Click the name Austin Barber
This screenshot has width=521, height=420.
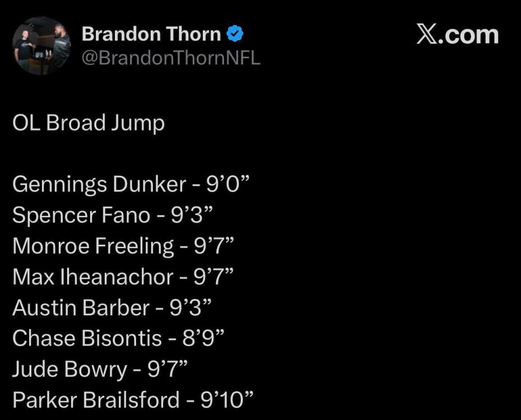click(81, 307)
